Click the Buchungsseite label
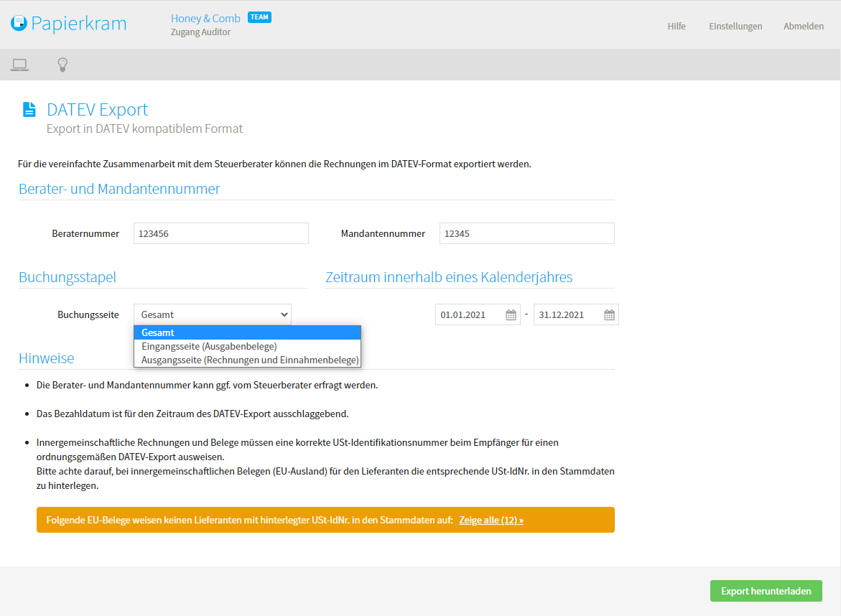This screenshot has width=841, height=616. [x=88, y=314]
